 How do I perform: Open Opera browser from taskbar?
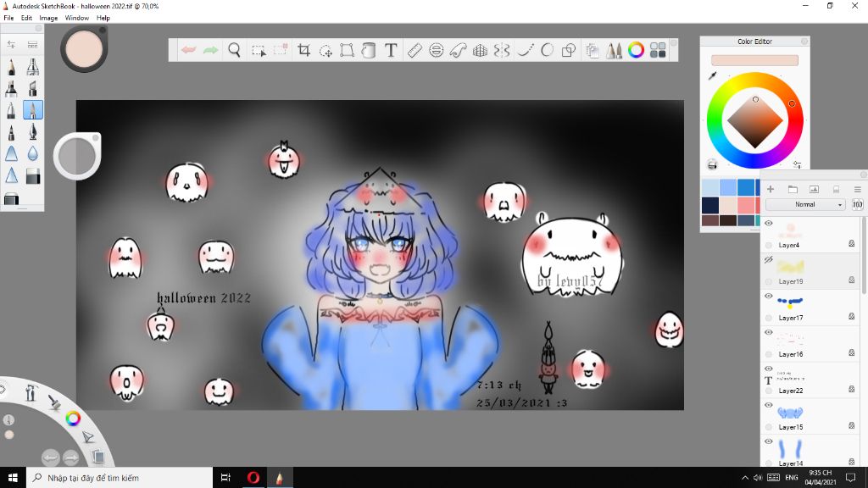point(253,478)
